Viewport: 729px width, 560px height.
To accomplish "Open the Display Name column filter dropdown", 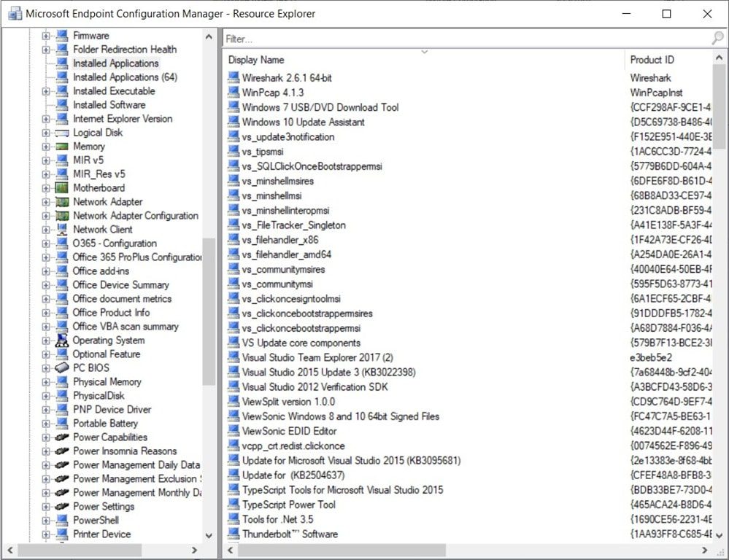I will [424, 53].
